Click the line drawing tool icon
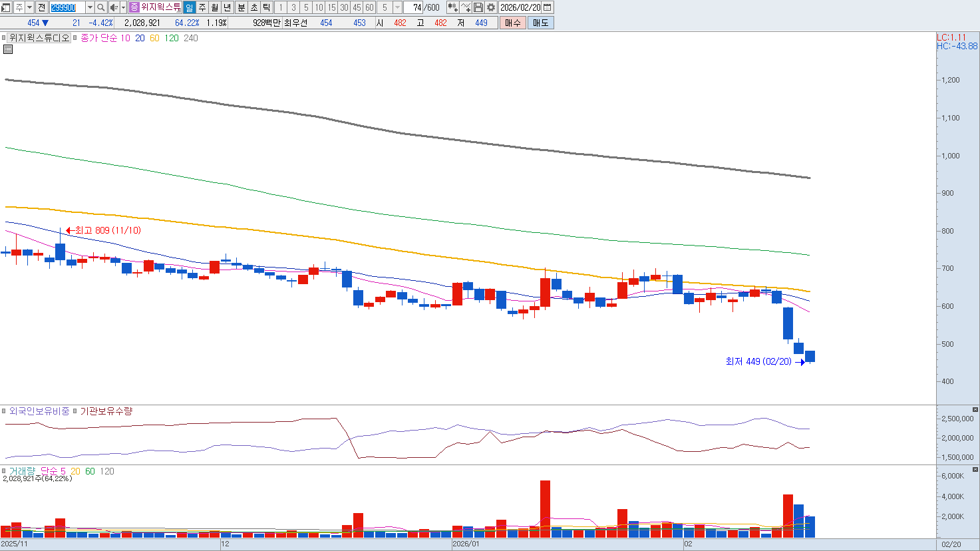 coord(466,7)
